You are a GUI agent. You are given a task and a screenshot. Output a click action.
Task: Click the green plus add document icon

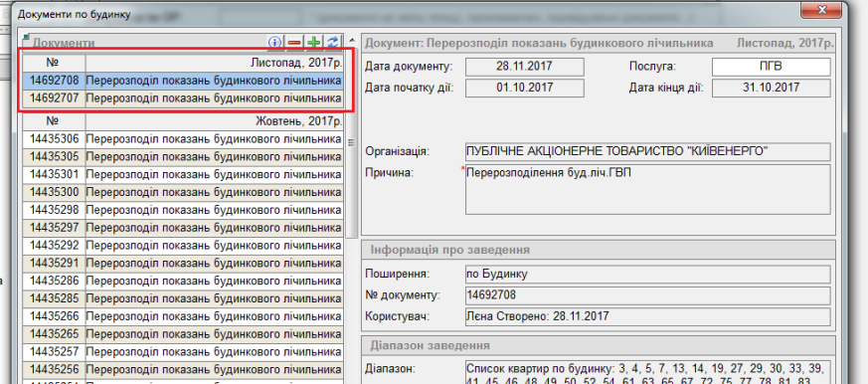pyautogui.click(x=314, y=42)
